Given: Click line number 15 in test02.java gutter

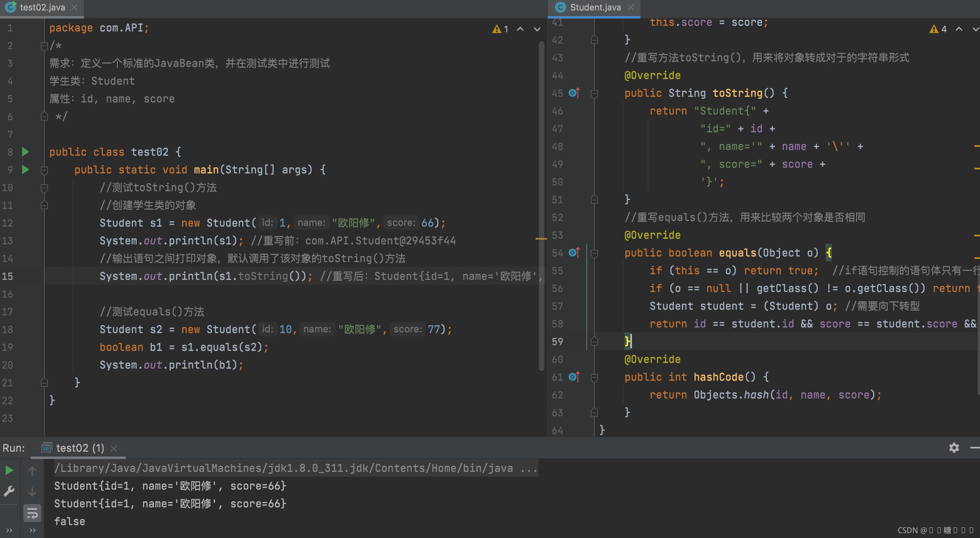Looking at the screenshot, I should pos(7,276).
